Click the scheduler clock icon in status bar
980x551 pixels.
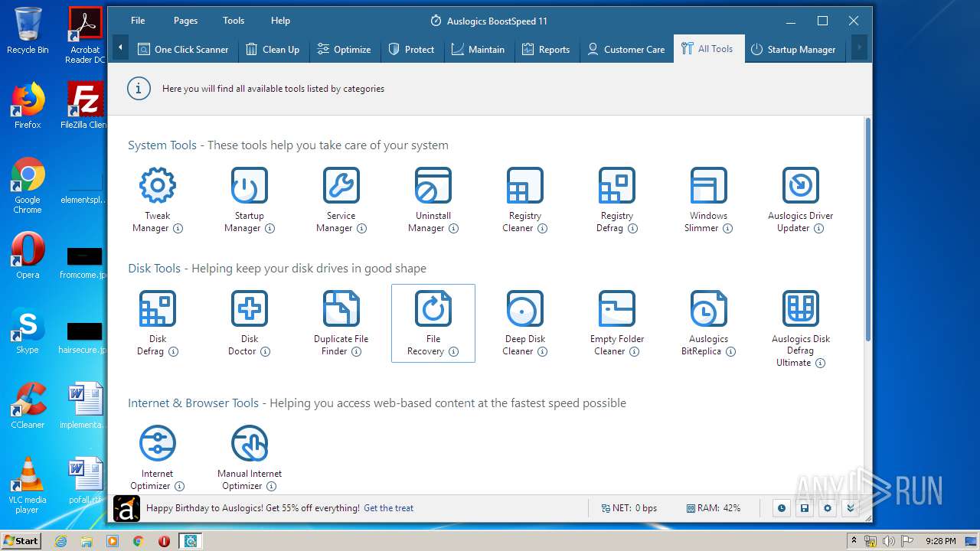[781, 508]
